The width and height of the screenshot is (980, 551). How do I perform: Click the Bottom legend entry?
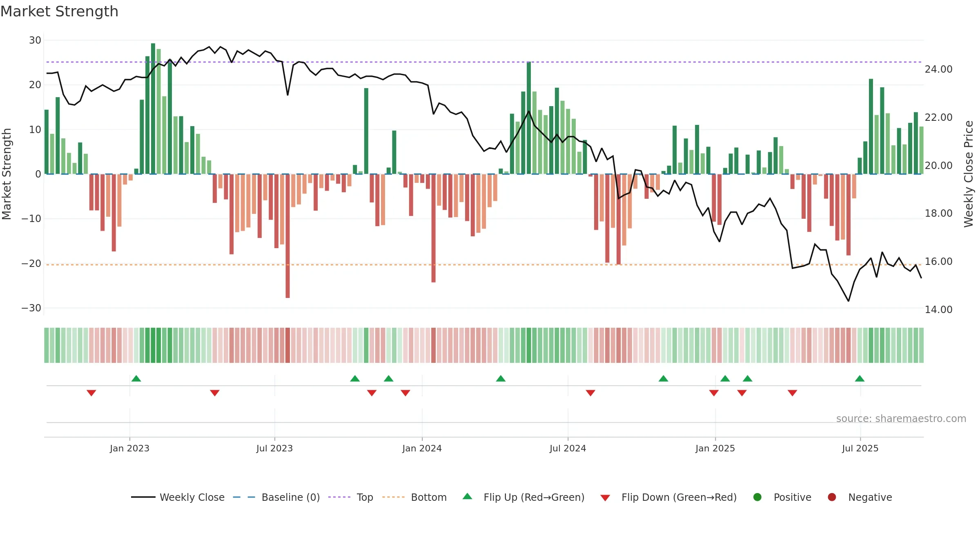tap(414, 497)
